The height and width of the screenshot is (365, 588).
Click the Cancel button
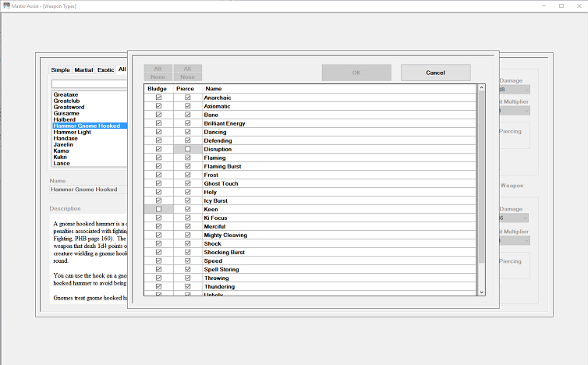[x=435, y=73]
